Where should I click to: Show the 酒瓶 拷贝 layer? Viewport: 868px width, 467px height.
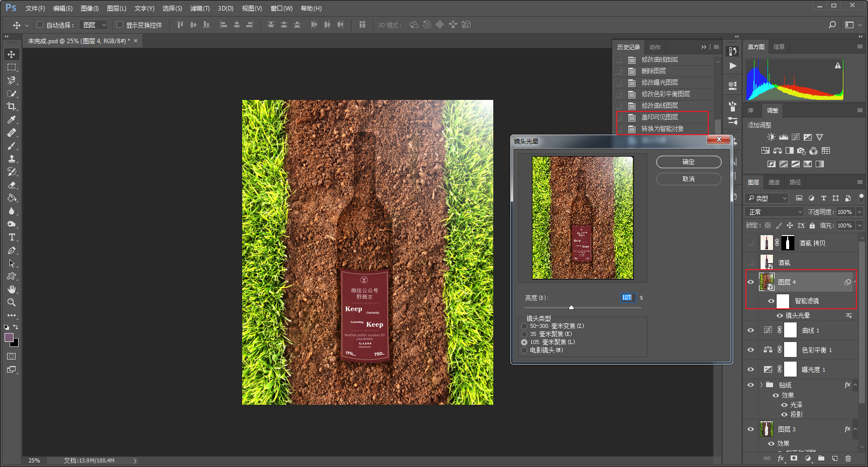point(751,243)
